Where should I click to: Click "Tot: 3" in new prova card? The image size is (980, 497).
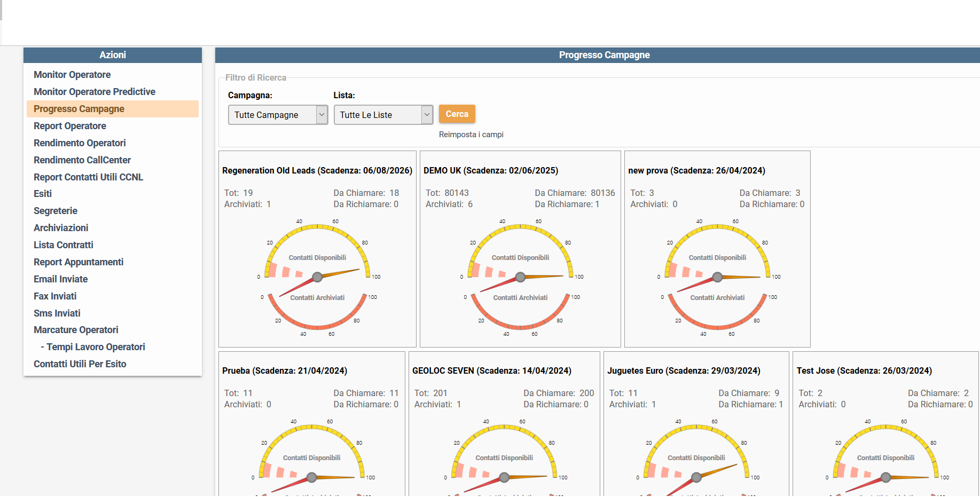(x=642, y=193)
